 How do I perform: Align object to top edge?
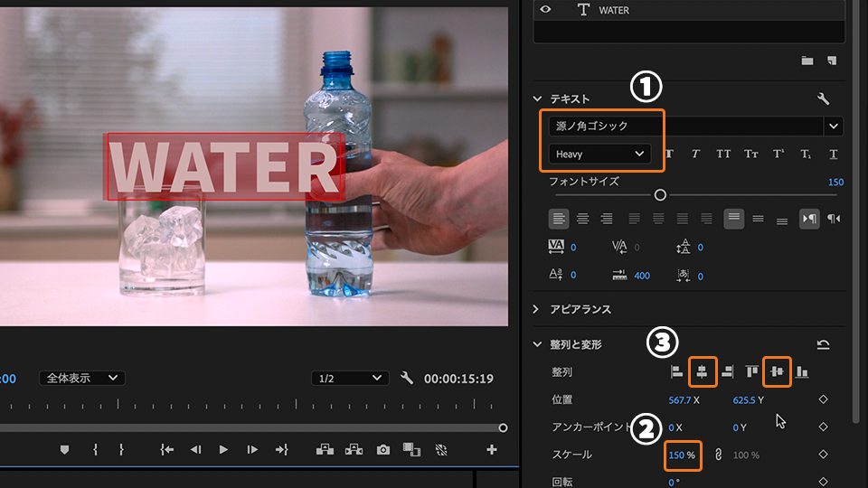[x=751, y=371]
